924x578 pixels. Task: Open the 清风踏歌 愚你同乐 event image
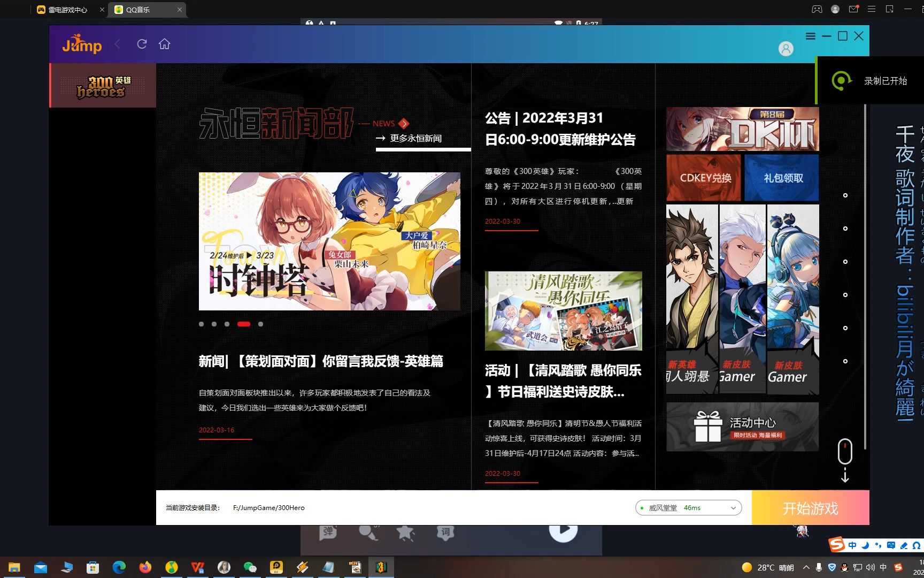(564, 311)
